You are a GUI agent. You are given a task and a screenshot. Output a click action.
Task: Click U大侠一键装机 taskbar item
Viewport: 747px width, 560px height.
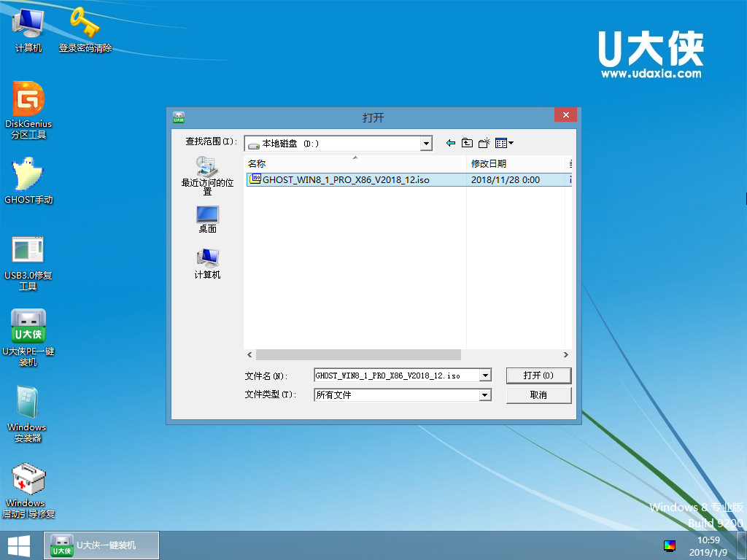(x=101, y=545)
